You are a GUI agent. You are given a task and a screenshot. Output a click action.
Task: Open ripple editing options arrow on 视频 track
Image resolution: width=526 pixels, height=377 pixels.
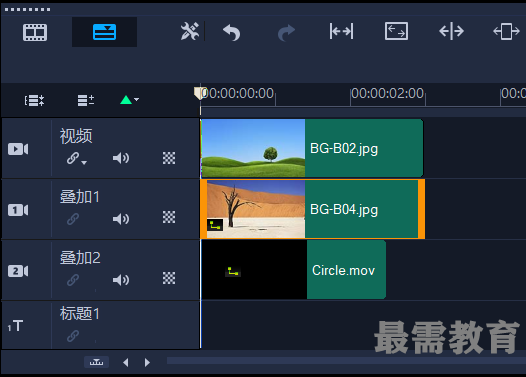coord(84,162)
